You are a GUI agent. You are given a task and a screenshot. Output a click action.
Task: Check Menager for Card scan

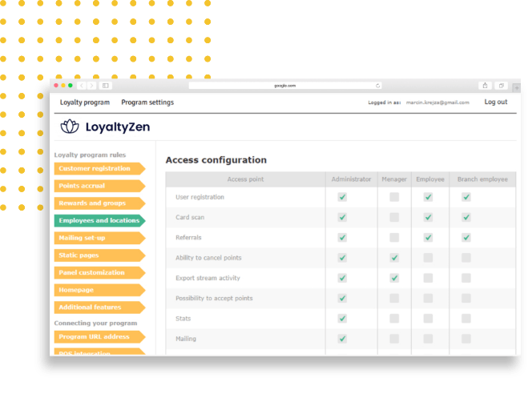point(394,218)
